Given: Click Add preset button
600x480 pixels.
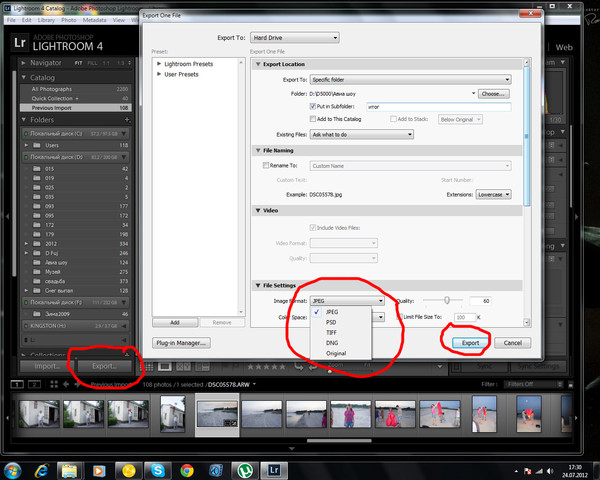Looking at the screenshot, I should coord(175,323).
